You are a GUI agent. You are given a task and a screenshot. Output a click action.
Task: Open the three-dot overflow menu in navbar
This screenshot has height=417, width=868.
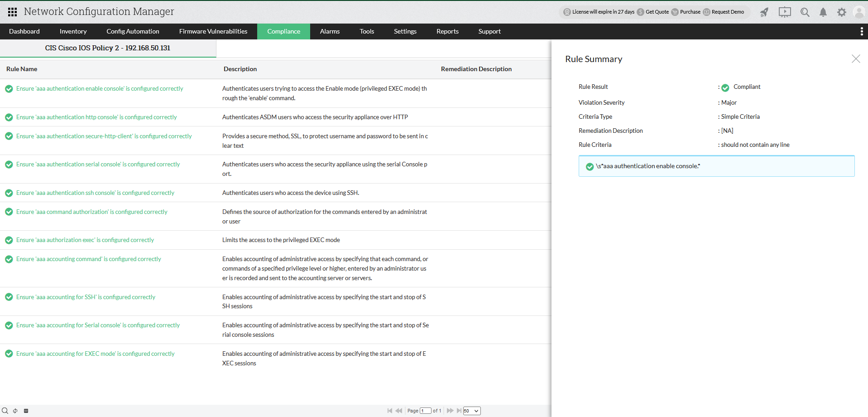coord(862,31)
